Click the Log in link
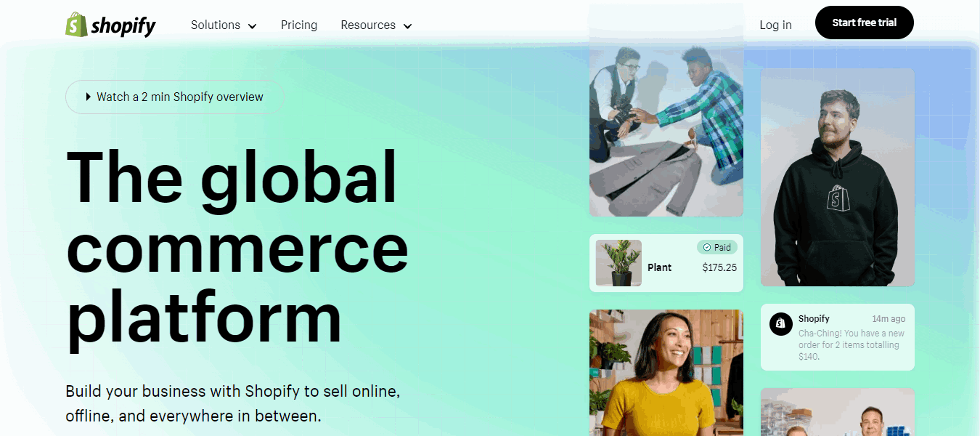Image resolution: width=980 pixels, height=436 pixels. click(x=775, y=25)
